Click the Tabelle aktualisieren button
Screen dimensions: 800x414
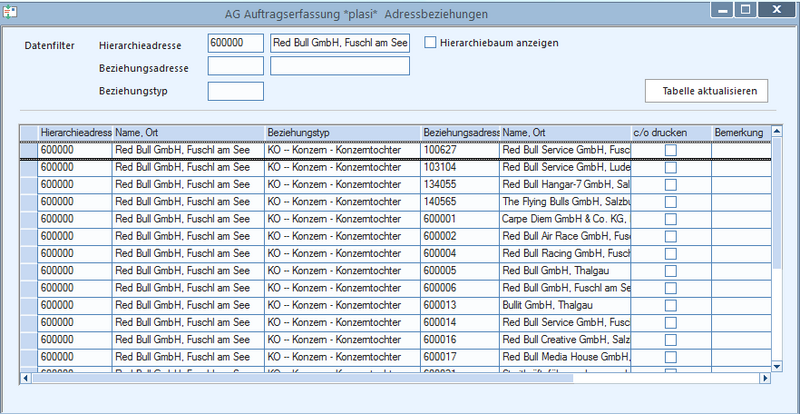706,91
